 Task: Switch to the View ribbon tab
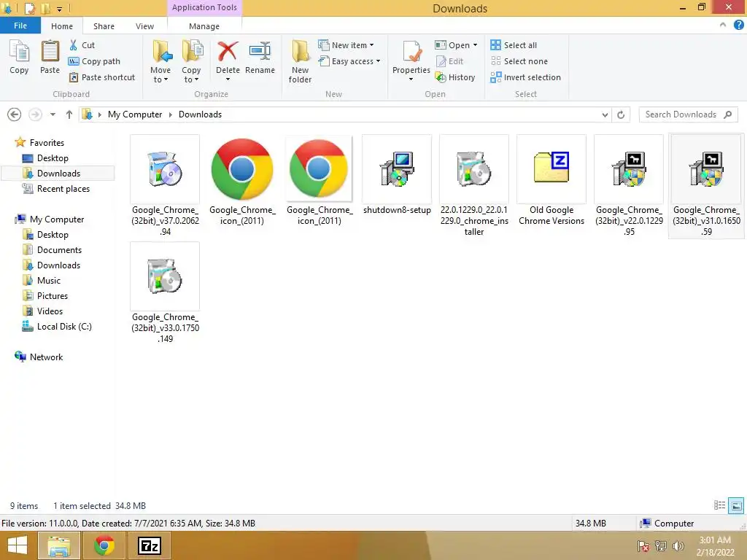click(145, 26)
